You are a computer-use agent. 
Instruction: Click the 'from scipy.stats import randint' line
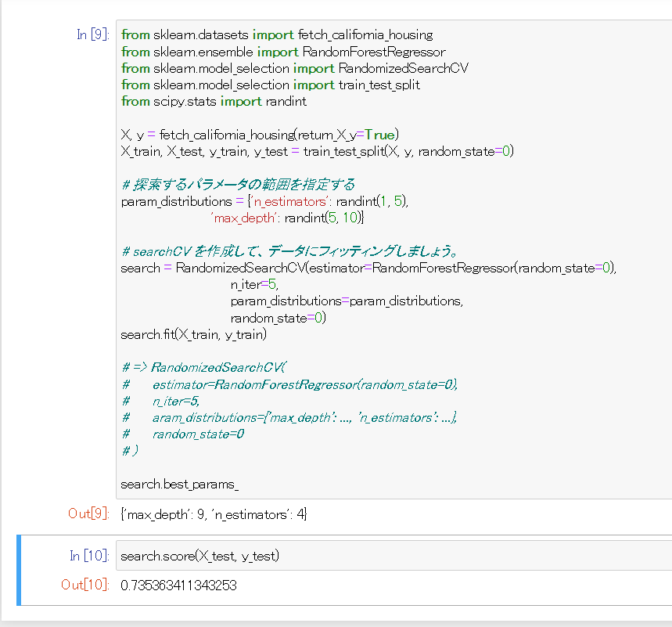(x=214, y=101)
